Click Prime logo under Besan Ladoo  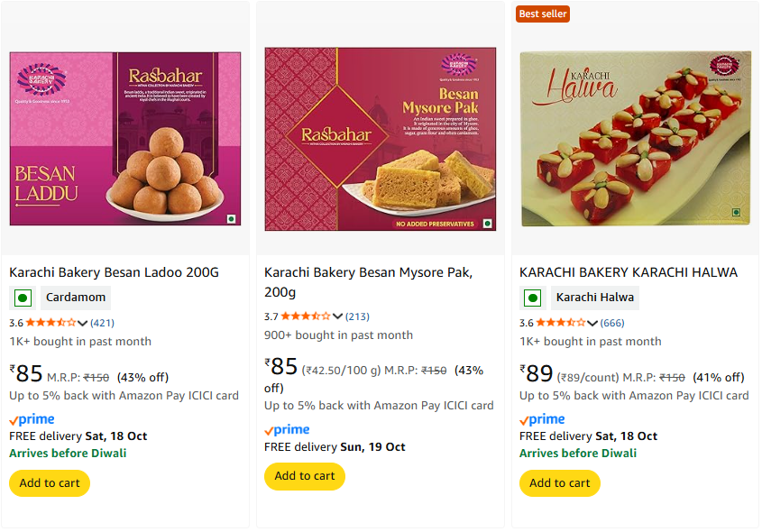tap(32, 420)
